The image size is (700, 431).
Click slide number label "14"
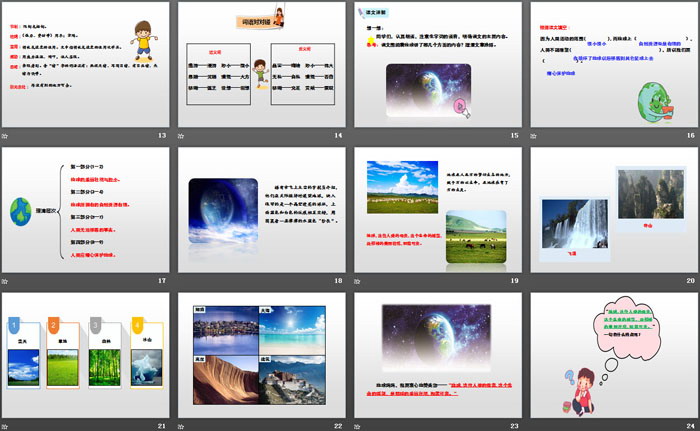[338, 135]
